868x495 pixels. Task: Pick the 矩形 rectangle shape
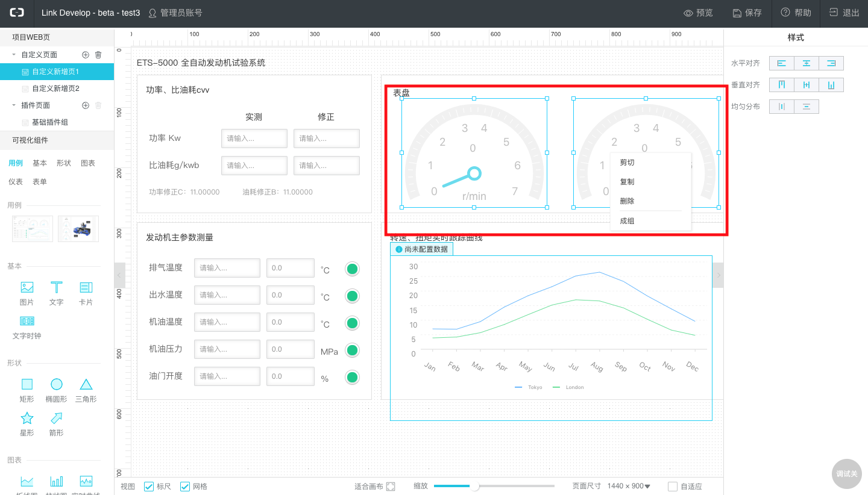[x=27, y=390]
